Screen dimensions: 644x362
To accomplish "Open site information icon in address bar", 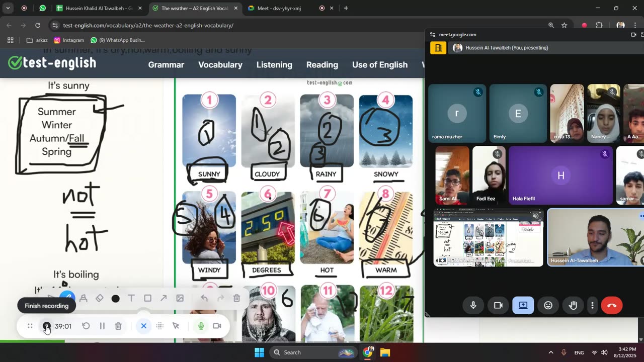I will (55, 25).
